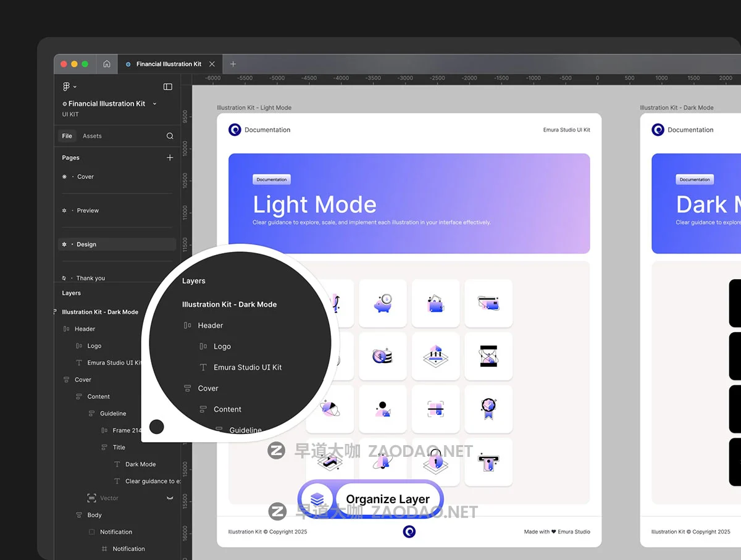Click the Home icon in the tab bar
The image size is (741, 560).
(x=107, y=64)
